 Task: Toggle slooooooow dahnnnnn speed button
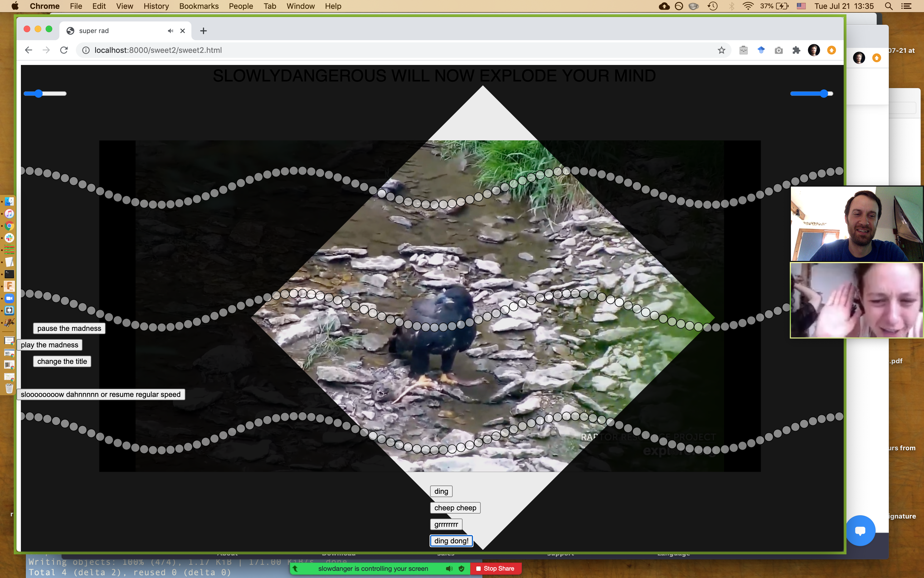(101, 394)
